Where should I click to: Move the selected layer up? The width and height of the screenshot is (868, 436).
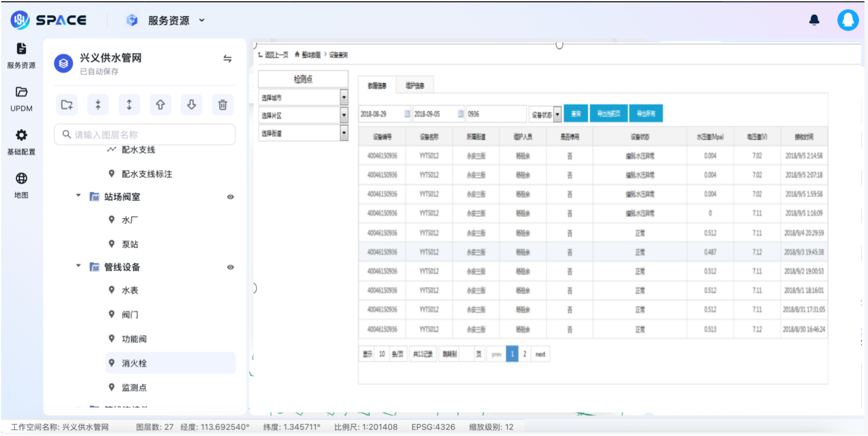(x=160, y=105)
